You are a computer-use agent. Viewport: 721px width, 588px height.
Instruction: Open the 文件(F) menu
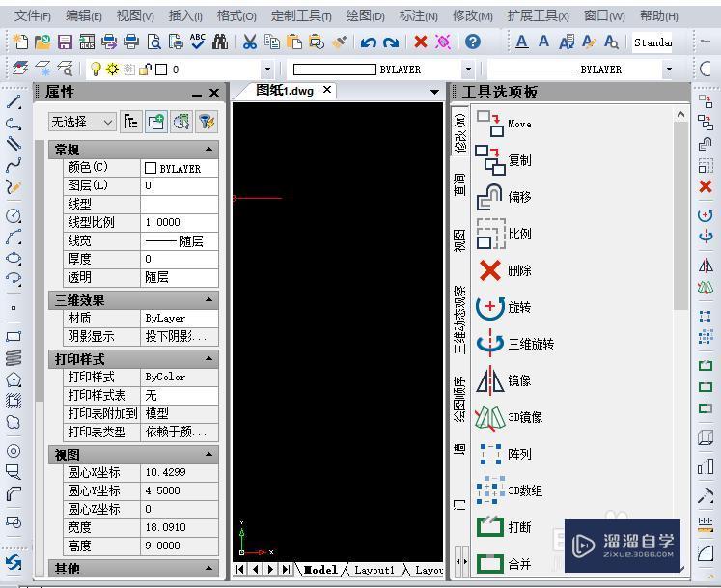click(x=33, y=16)
